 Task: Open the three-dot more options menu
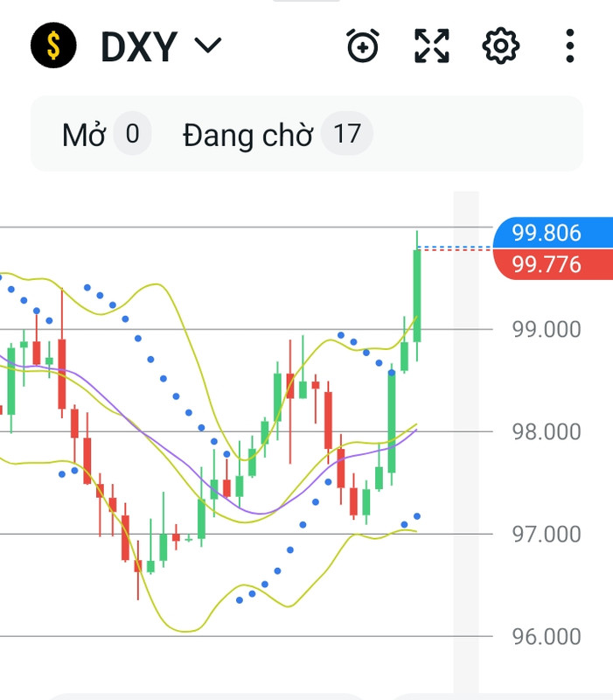[x=570, y=45]
